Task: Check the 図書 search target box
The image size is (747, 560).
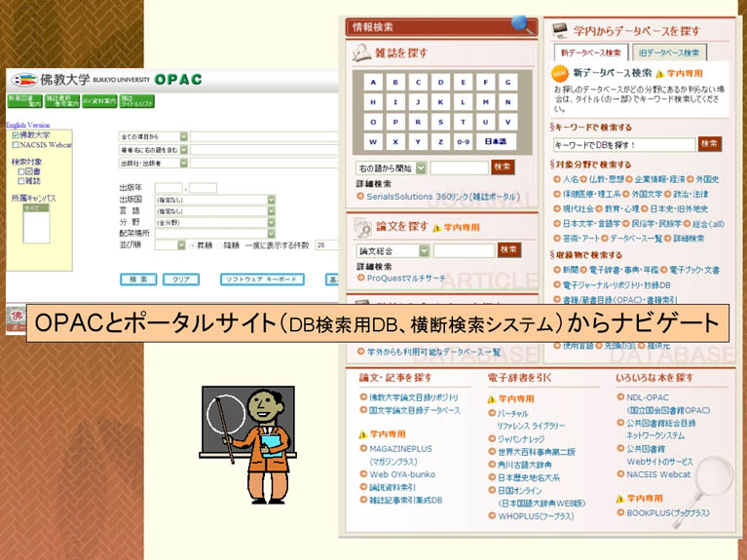Action: pyautogui.click(x=21, y=171)
